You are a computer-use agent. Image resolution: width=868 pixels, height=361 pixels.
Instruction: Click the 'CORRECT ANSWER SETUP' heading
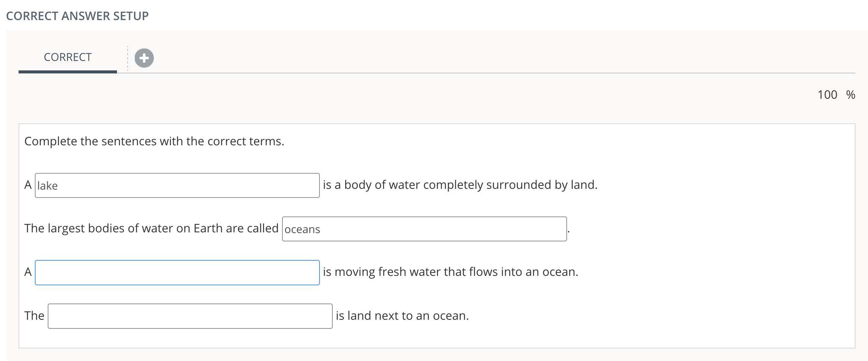[x=77, y=16]
